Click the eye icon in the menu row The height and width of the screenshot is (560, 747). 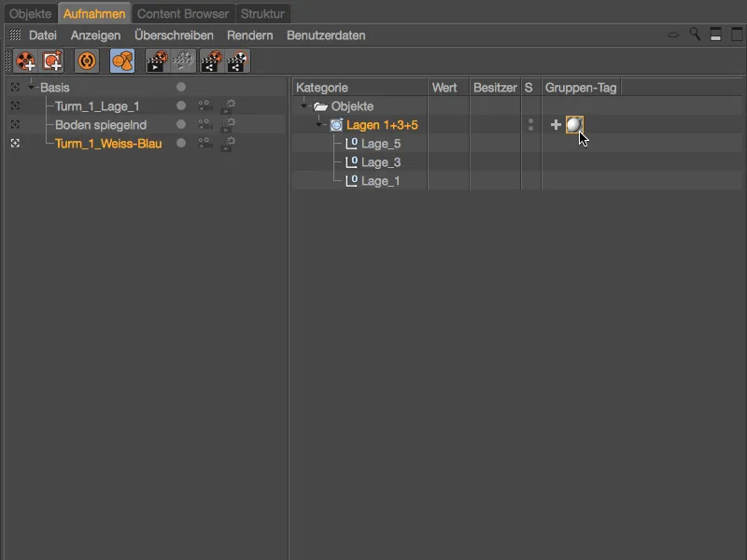pyautogui.click(x=672, y=35)
